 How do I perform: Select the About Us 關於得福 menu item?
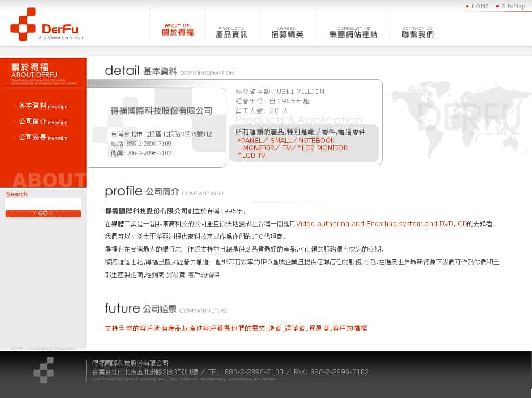(x=178, y=30)
